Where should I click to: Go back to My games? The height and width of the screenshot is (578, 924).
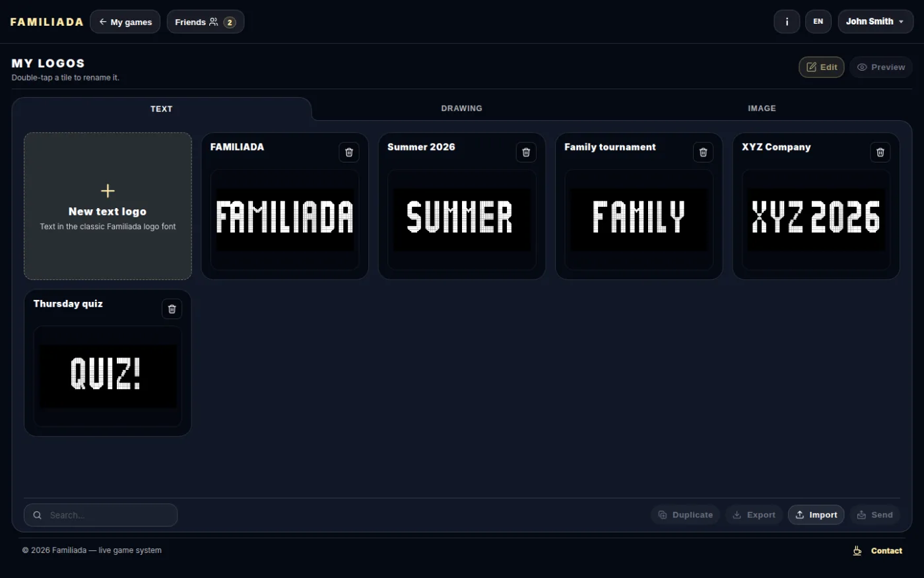[x=125, y=22]
